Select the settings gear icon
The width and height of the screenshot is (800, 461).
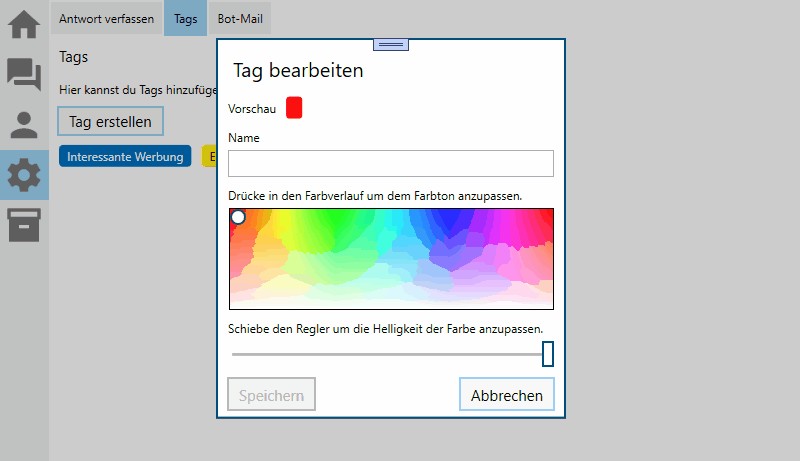point(24,176)
